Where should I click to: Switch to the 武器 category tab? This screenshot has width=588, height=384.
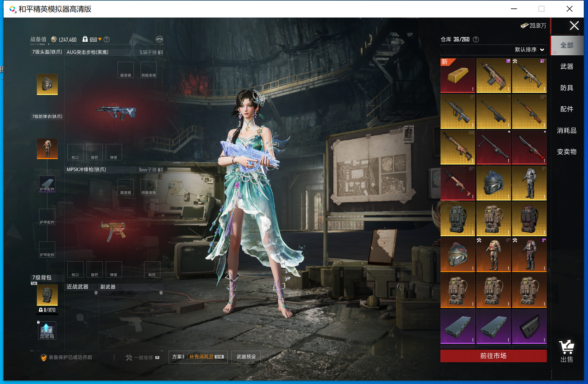click(567, 67)
